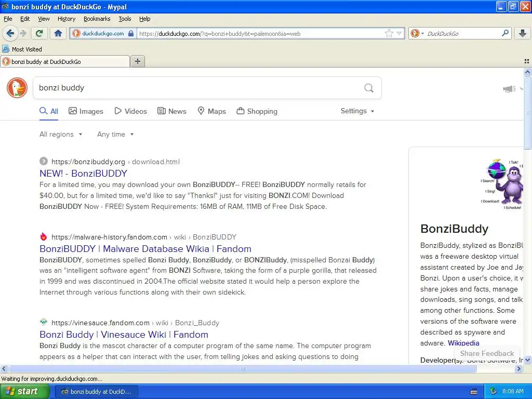The image size is (532, 399).
Task: Click the megaphone icon on page
Action: pyautogui.click(x=509, y=89)
